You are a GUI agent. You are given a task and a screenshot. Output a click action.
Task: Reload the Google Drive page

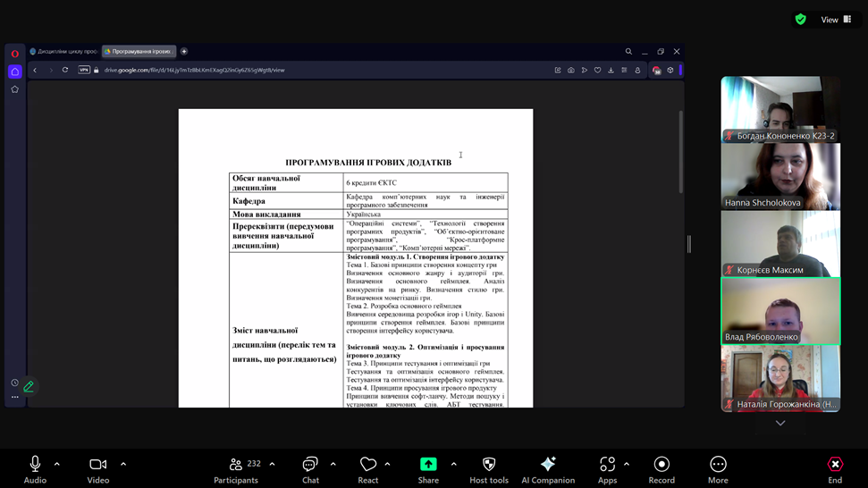coord(65,71)
